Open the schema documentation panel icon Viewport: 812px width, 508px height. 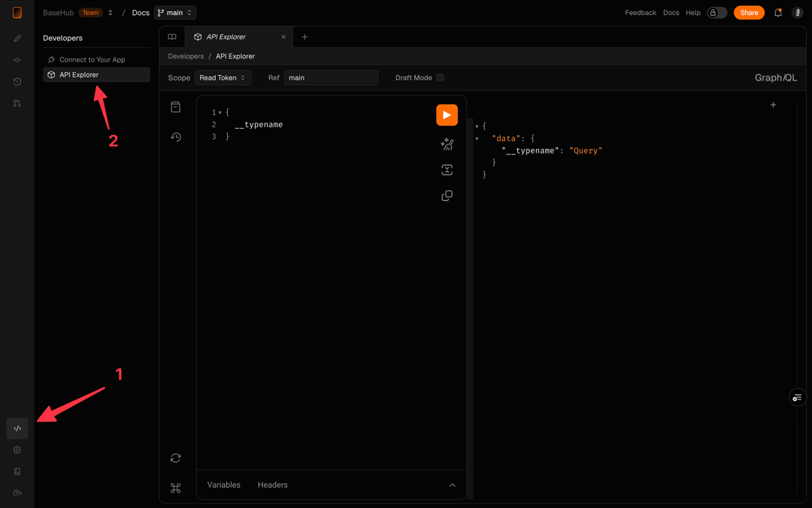[x=175, y=106]
